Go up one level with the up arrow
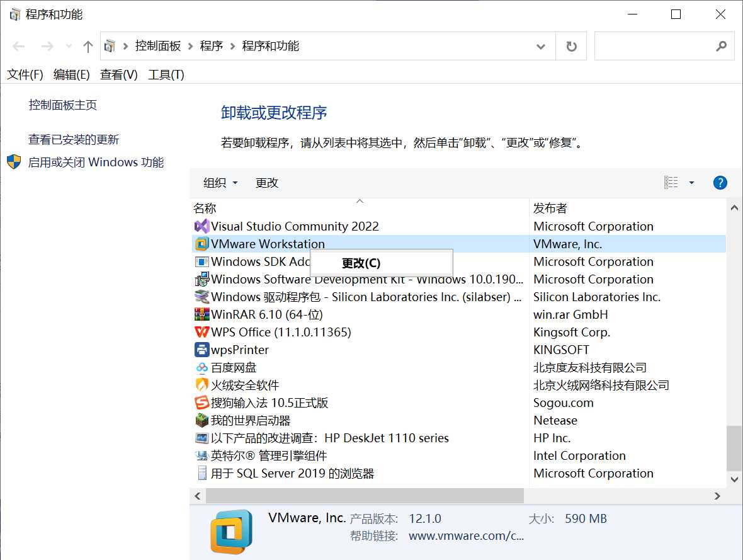This screenshot has height=560, width=743. tap(88, 47)
